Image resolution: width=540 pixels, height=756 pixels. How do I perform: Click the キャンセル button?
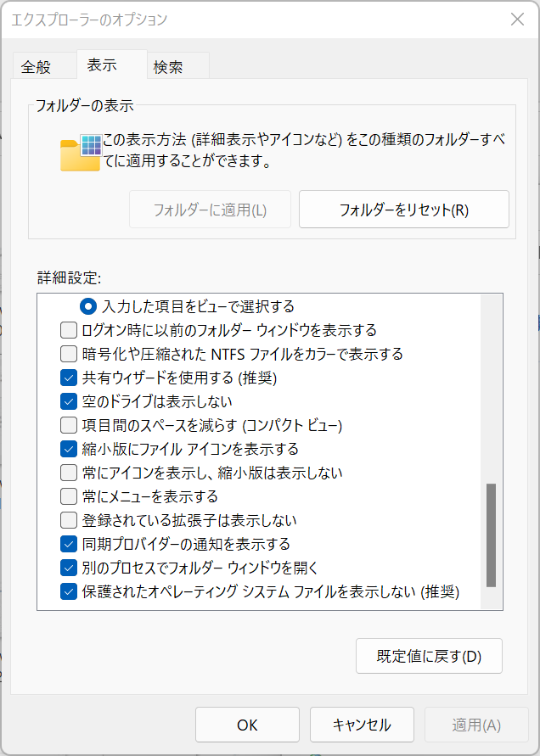[362, 725]
